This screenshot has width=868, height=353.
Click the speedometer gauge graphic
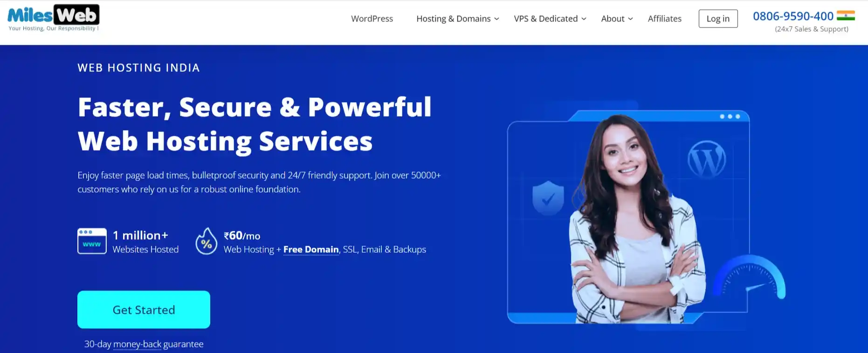tap(750, 277)
